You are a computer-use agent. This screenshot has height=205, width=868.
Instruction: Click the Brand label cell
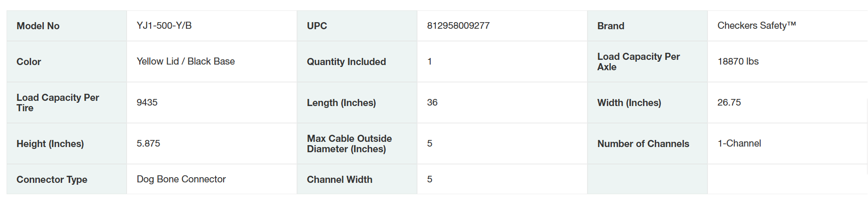611,26
